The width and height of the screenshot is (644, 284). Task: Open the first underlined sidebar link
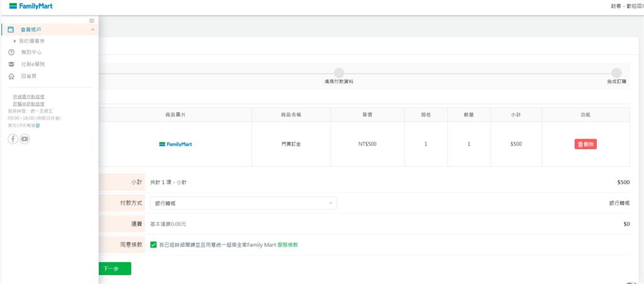pyautogui.click(x=28, y=96)
